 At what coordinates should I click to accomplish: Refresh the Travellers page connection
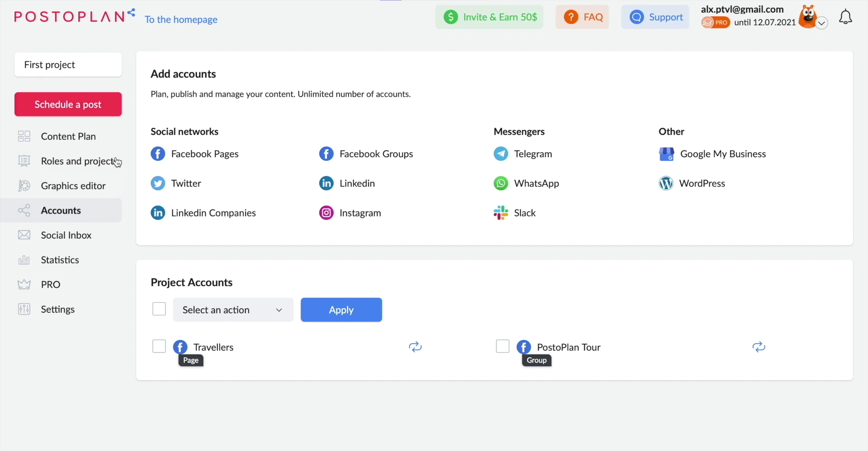(415, 347)
